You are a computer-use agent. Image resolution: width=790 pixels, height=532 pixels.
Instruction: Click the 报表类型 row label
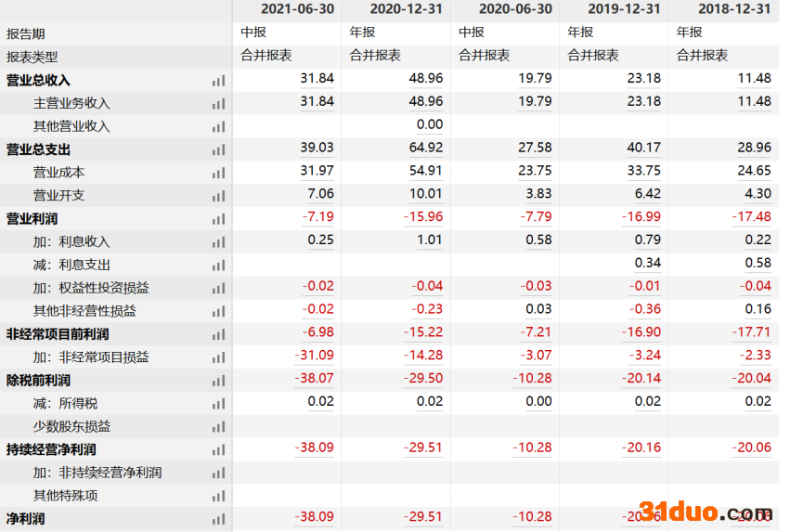coord(32,58)
